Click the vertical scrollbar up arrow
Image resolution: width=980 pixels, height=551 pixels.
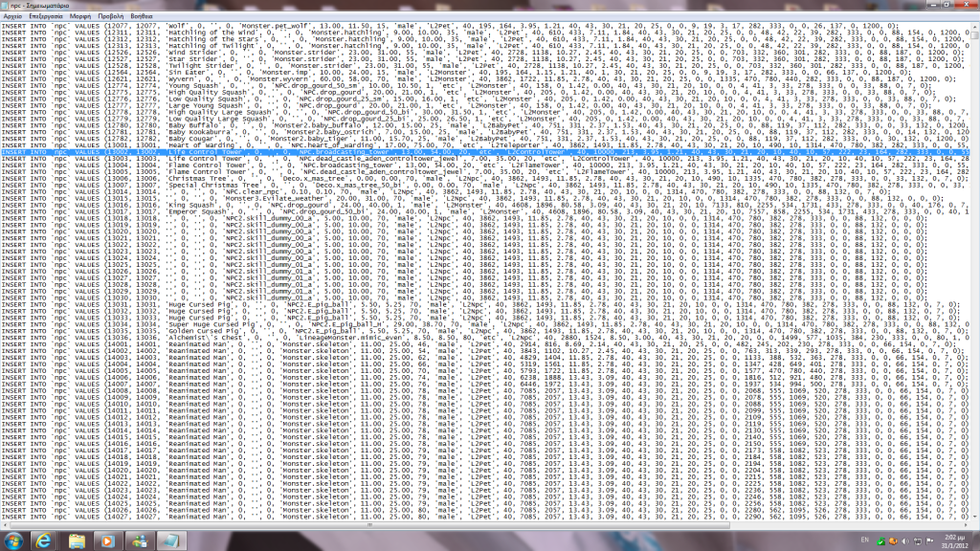click(x=975, y=28)
